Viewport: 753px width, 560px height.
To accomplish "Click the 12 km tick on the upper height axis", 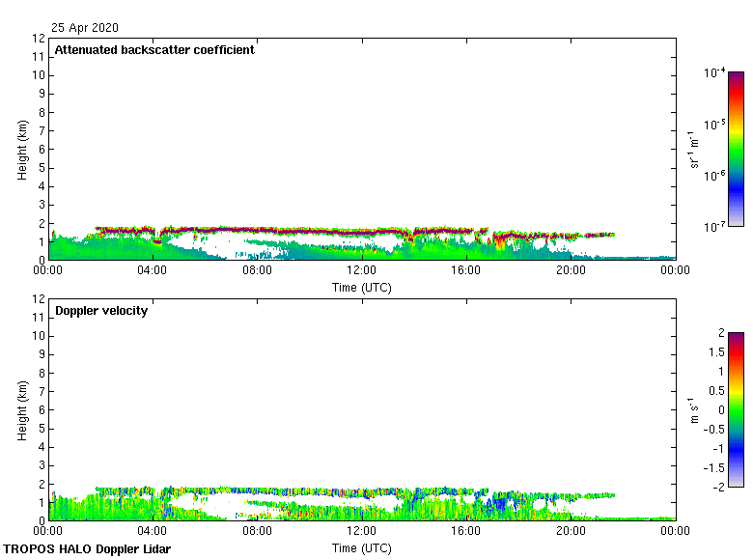I will coord(40,39).
